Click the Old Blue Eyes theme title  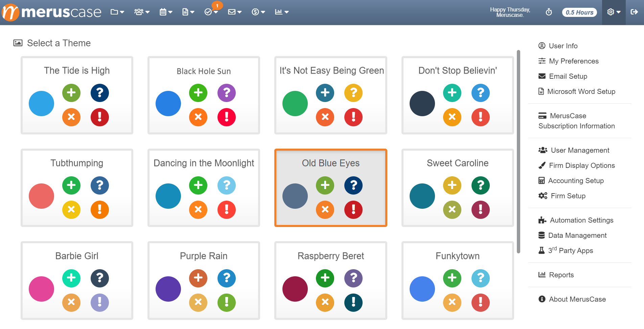click(331, 163)
